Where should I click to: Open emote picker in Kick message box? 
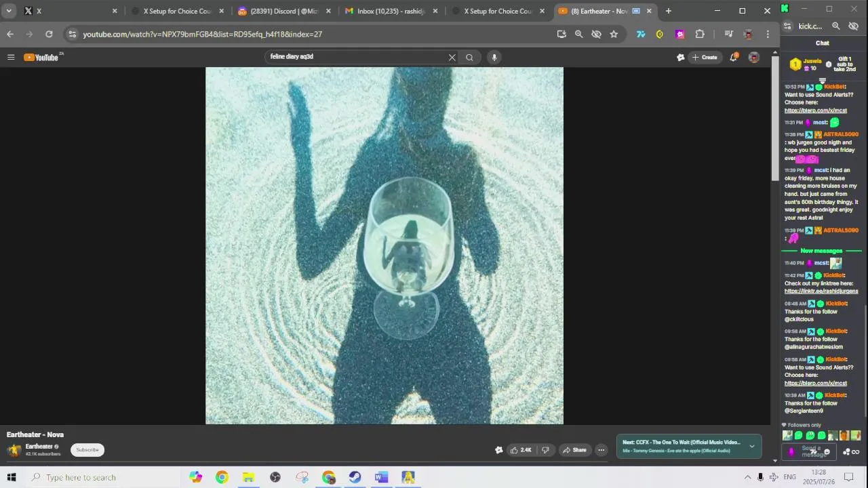pyautogui.click(x=826, y=452)
